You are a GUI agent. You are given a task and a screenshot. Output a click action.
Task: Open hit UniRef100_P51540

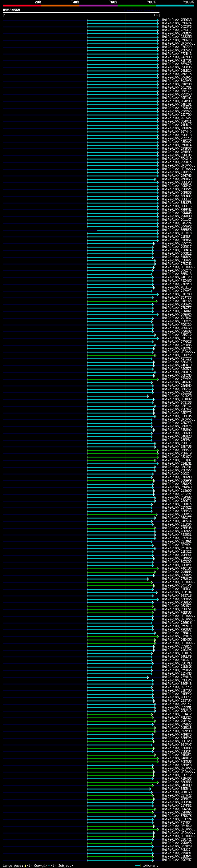177,826
